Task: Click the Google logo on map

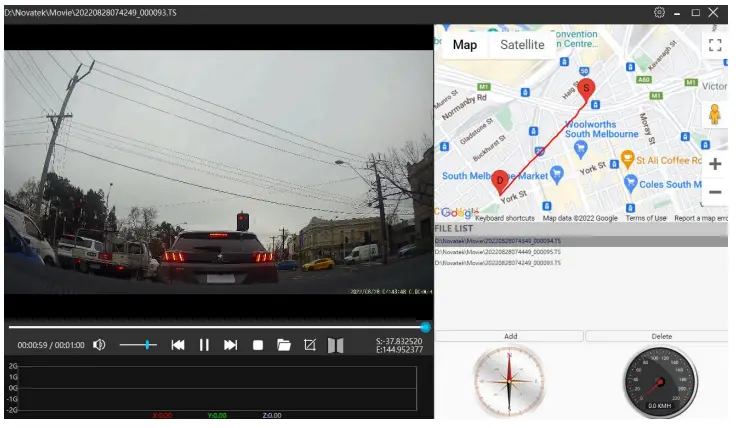Action: [458, 213]
